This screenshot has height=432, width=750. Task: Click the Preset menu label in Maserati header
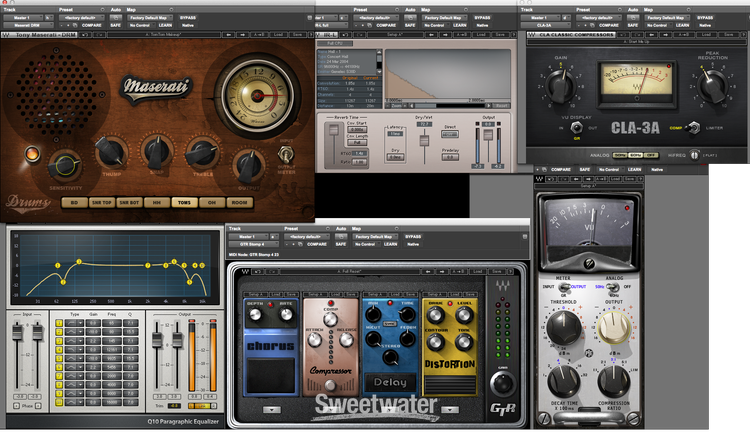(66, 10)
